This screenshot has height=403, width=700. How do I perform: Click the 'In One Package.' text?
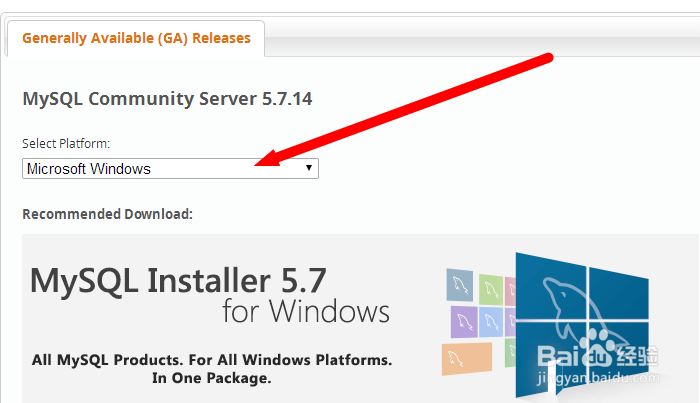pyautogui.click(x=212, y=378)
